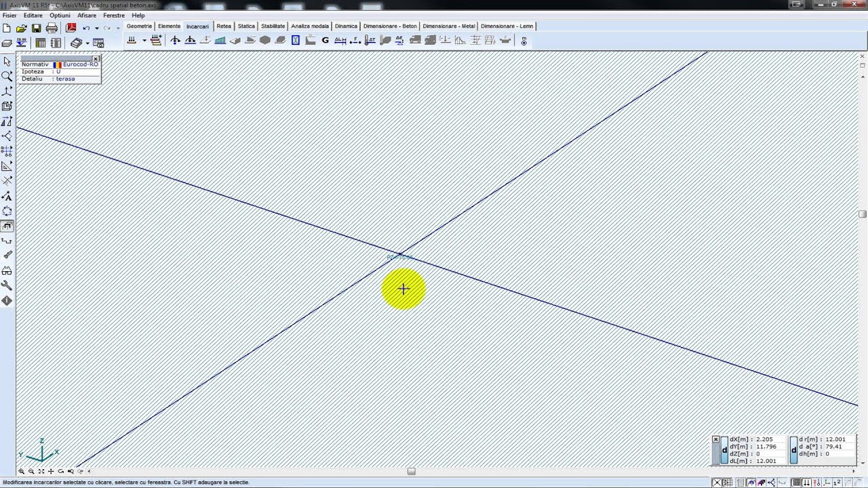The height and width of the screenshot is (488, 868).
Task: Apply concentrated load on beam
Action: point(190,41)
